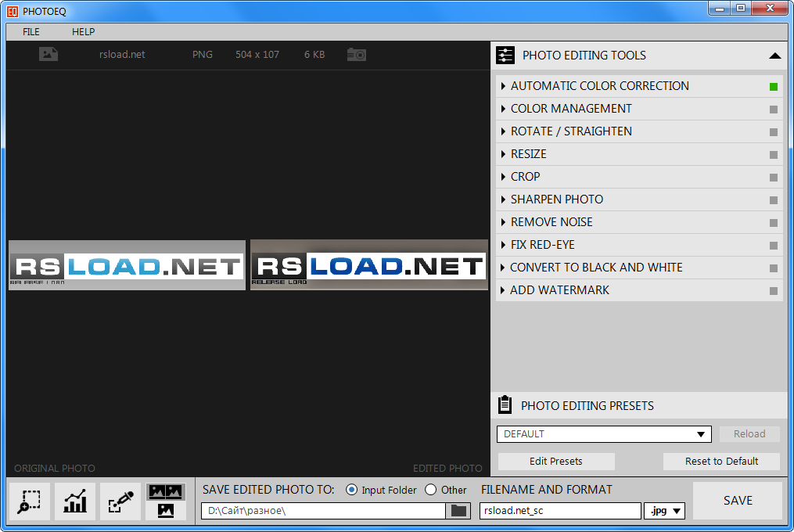Screen dimensions: 794x532
Task: Open the DEFAULT presets dropdown
Action: click(604, 434)
